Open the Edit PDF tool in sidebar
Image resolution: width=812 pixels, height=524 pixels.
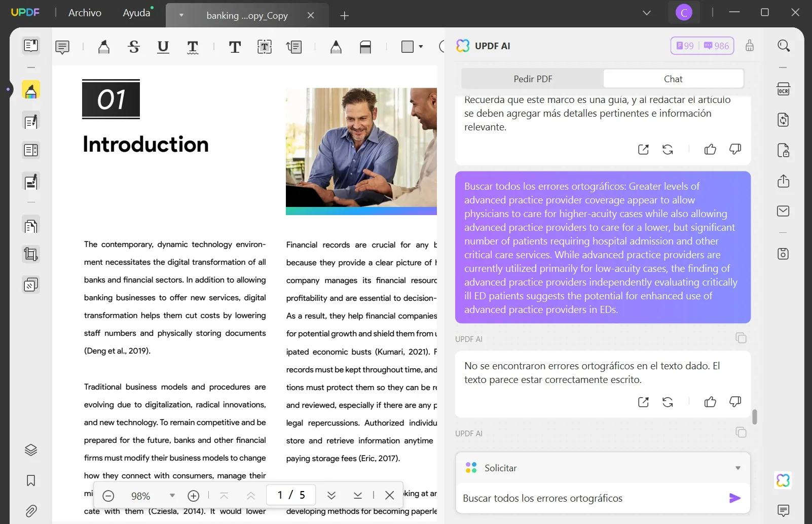tap(31, 121)
